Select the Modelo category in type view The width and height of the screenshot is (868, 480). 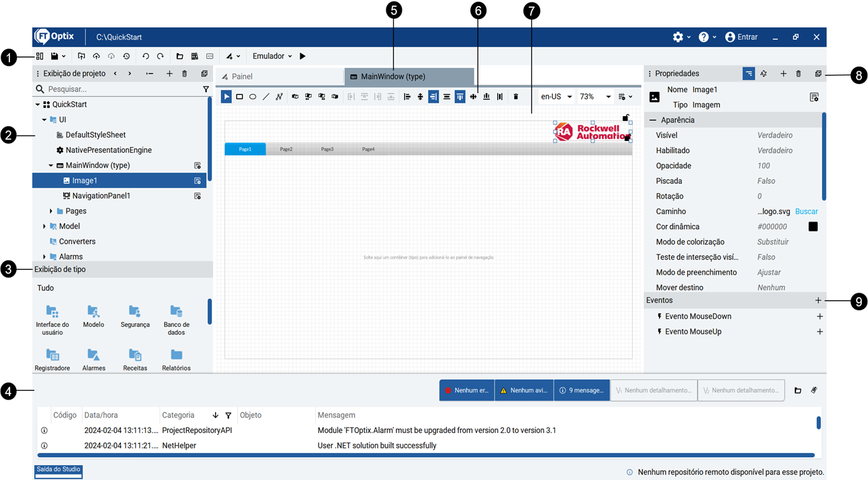[93, 318]
